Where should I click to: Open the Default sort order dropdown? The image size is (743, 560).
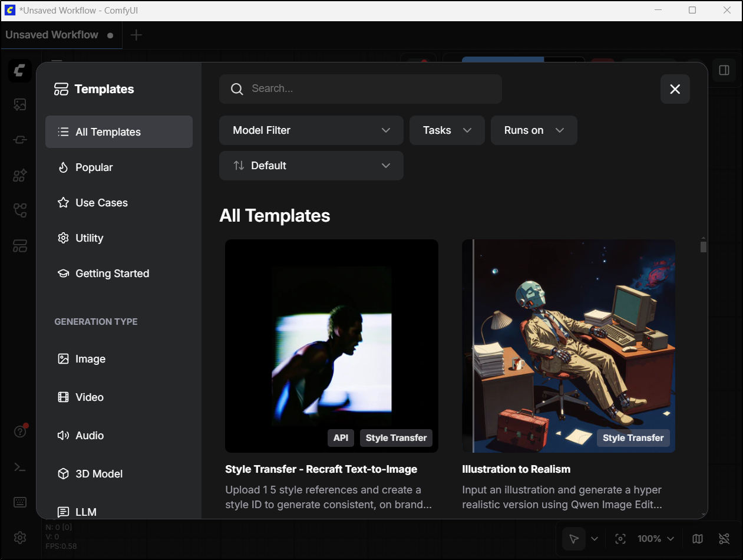click(311, 166)
